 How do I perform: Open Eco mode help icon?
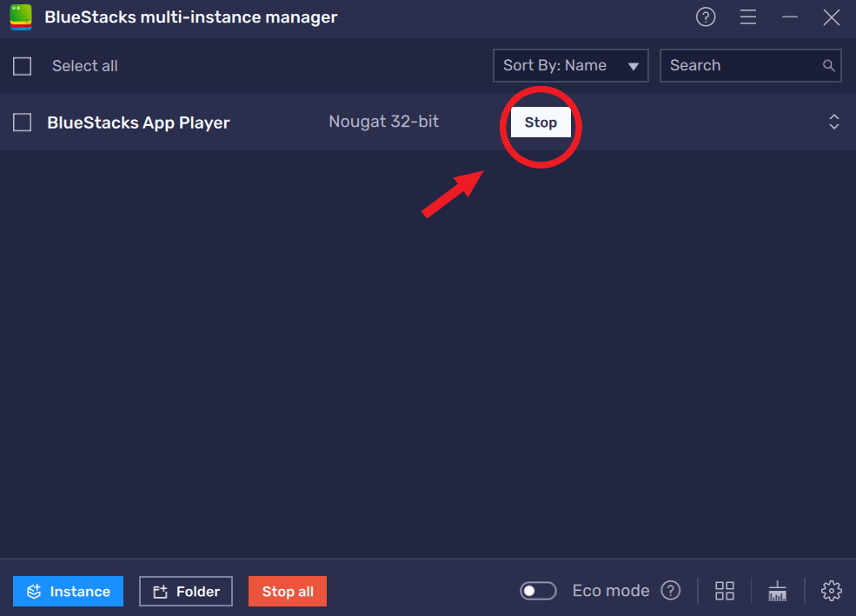[x=670, y=590]
